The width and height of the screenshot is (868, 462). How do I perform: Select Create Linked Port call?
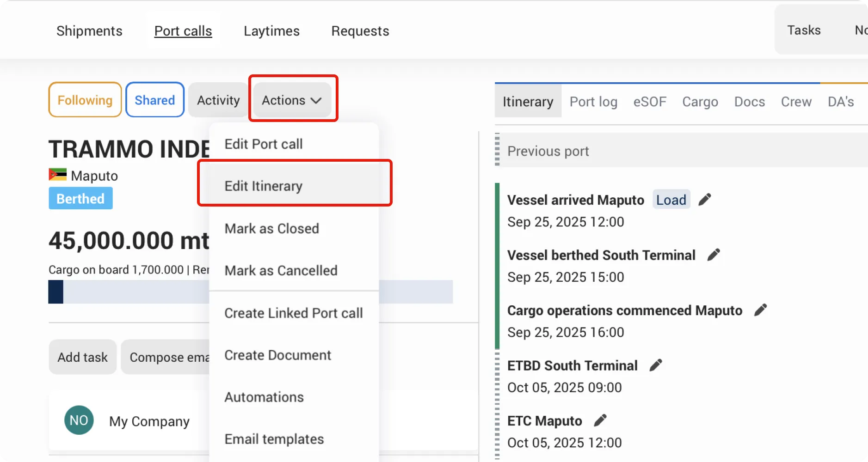click(294, 313)
